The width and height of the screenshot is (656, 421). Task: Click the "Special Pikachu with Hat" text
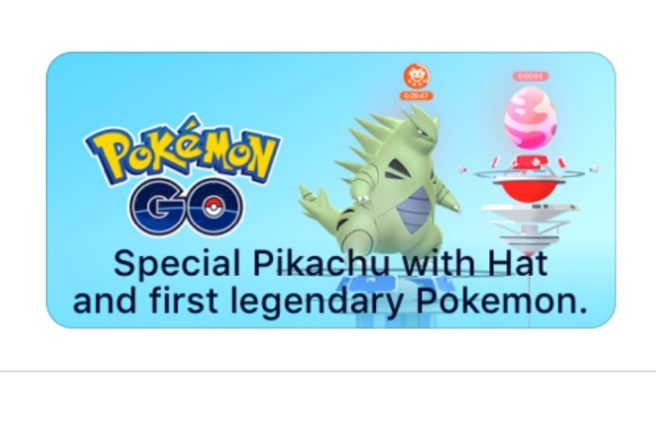click(x=331, y=264)
